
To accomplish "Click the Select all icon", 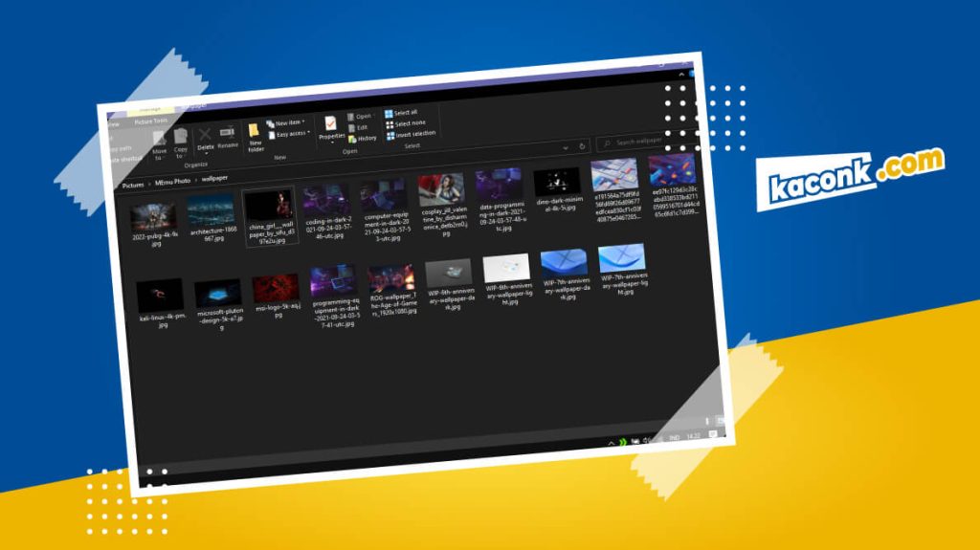I will click(x=389, y=114).
